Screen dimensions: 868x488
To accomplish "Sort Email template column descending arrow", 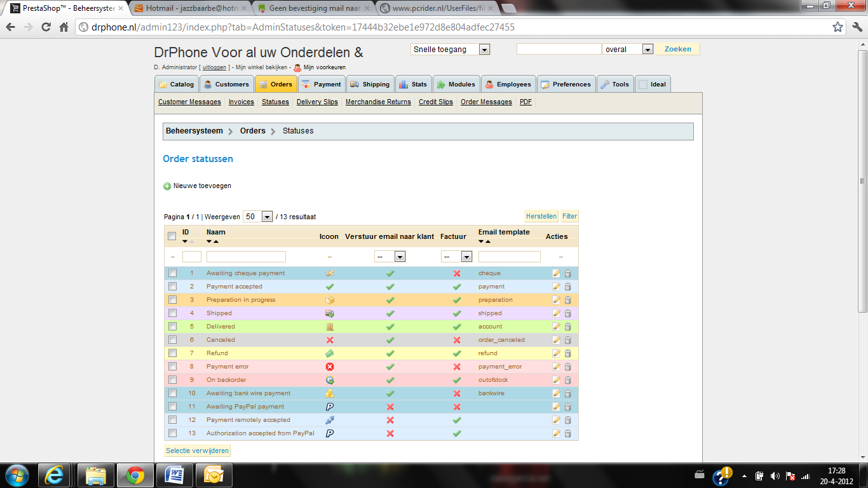I will pos(481,241).
